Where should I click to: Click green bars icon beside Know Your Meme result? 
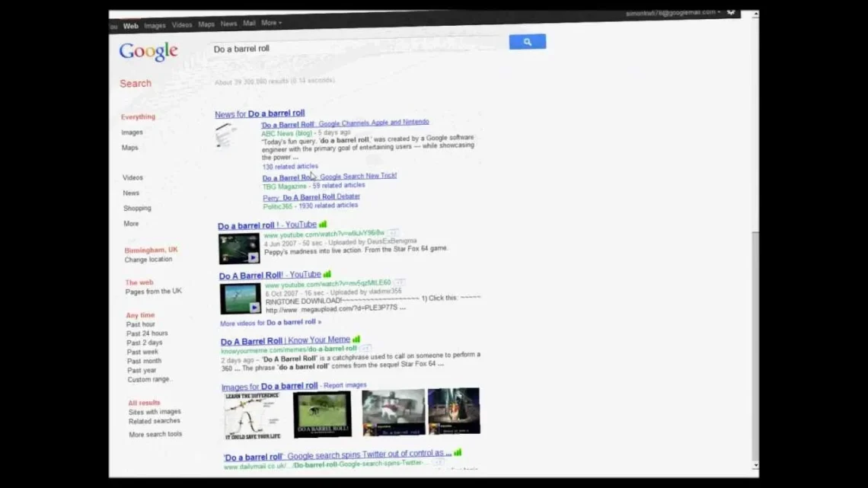click(356, 340)
